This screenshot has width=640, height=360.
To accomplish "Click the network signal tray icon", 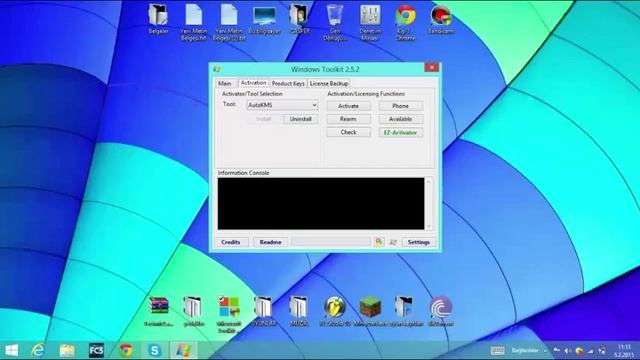I will click(x=591, y=351).
